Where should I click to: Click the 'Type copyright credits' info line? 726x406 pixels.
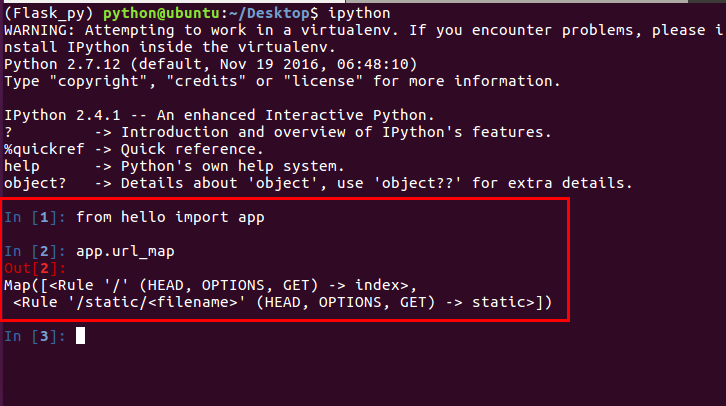pyautogui.click(x=282, y=81)
